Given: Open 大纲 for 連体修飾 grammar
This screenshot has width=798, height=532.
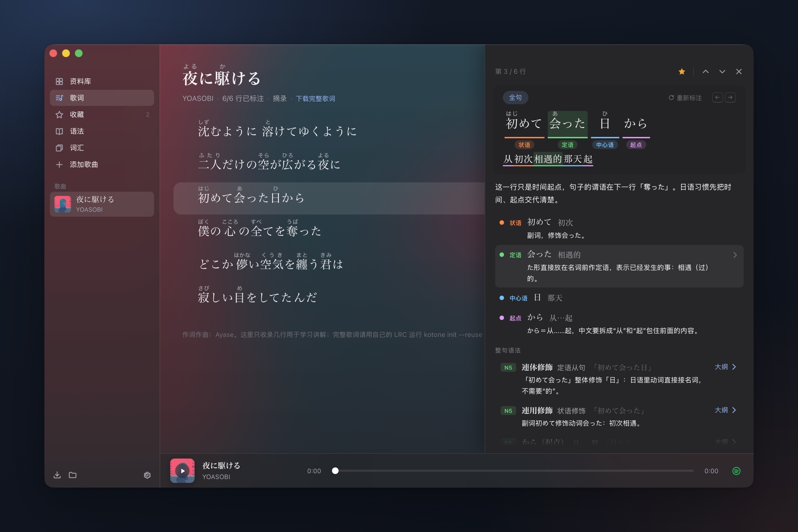Looking at the screenshot, I should (x=725, y=367).
